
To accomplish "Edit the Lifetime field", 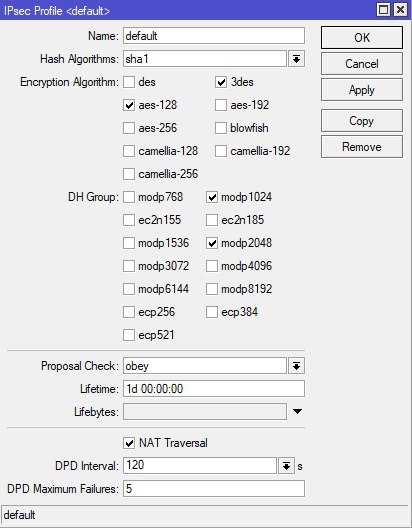I will [214, 389].
